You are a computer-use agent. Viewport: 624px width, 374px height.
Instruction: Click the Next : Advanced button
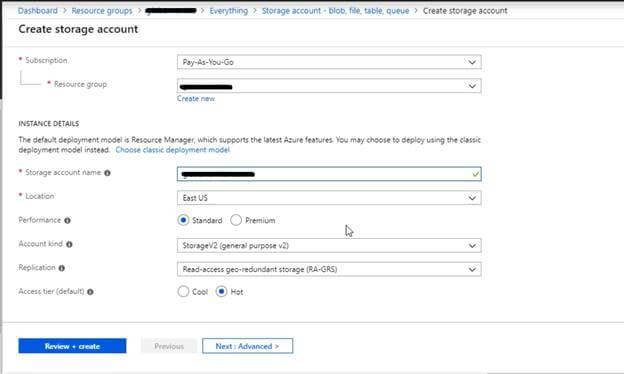pyautogui.click(x=248, y=346)
